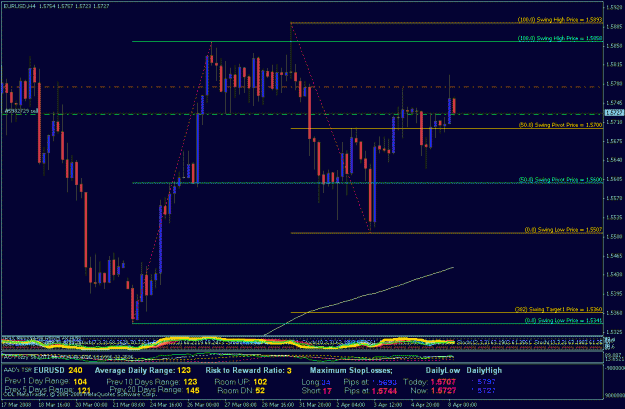The image size is (625, 409).
Task: Click the 'Swing Pivot Price = 1.5700' label
Action: (560, 125)
